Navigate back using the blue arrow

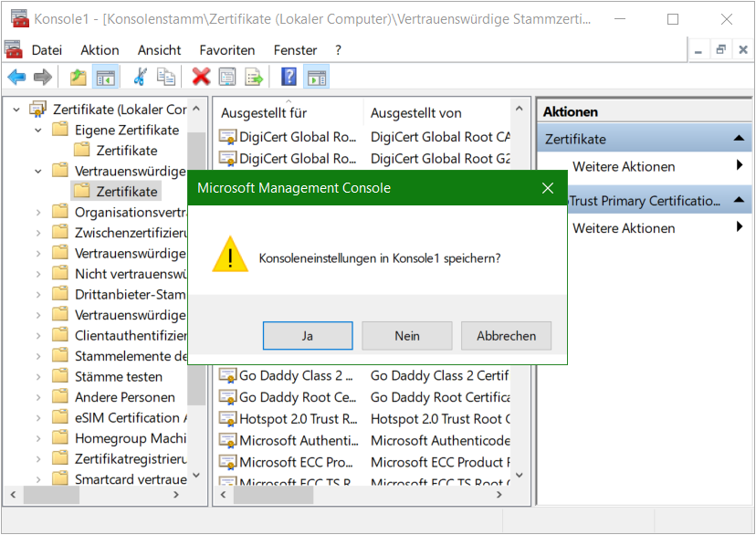click(x=16, y=77)
